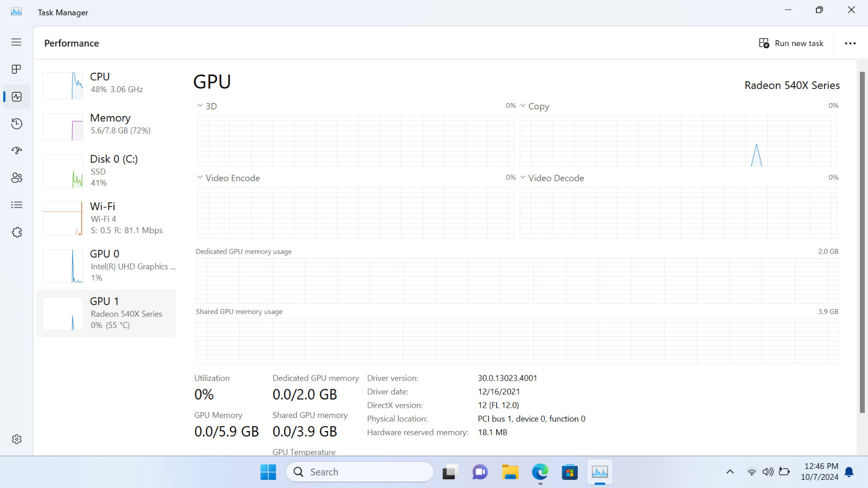This screenshot has width=868, height=488.
Task: Click the Shared GPU memory usage graph
Action: coord(517,341)
